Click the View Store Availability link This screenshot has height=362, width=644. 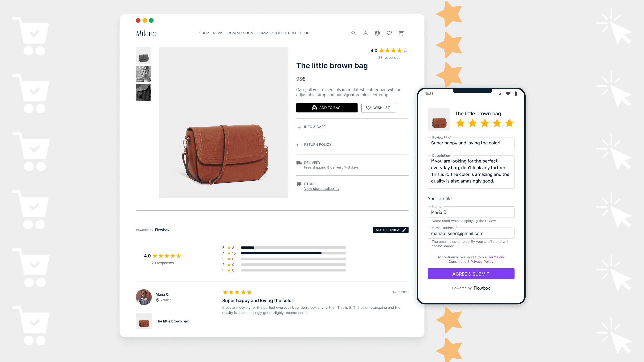[x=322, y=189]
